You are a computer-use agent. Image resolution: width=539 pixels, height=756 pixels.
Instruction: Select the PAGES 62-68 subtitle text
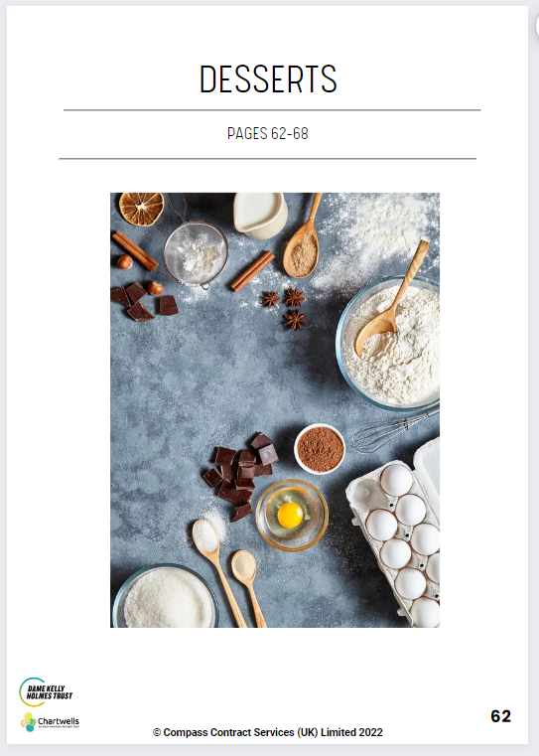pos(268,133)
